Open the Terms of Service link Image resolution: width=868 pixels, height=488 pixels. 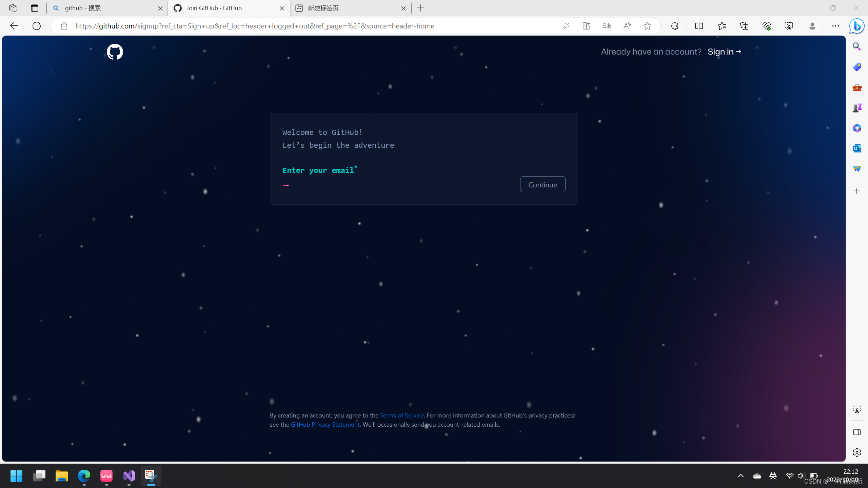click(402, 415)
